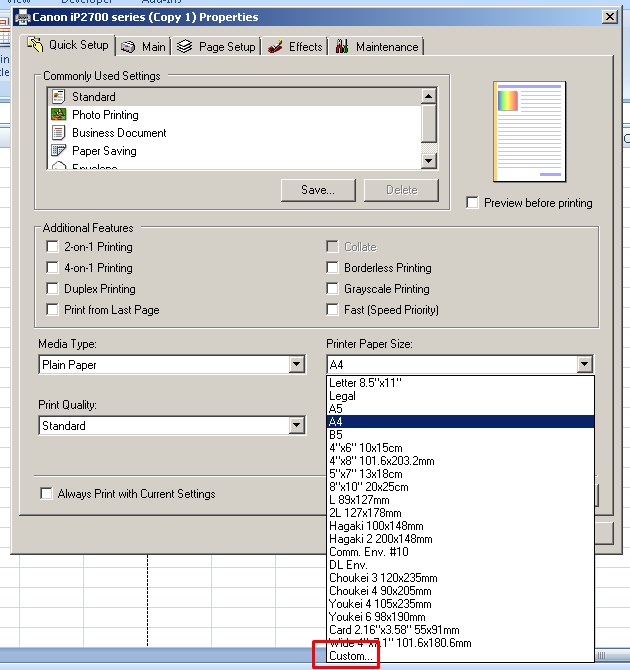Close the Canon iP2700 Properties dialog
The height and width of the screenshot is (670, 630).
pyautogui.click(x=609, y=17)
